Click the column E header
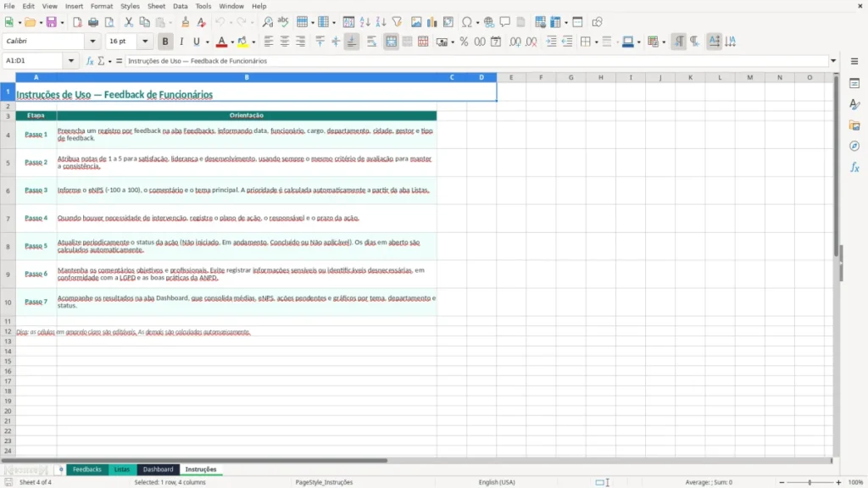Image resolution: width=868 pixels, height=488 pixels. tap(511, 77)
